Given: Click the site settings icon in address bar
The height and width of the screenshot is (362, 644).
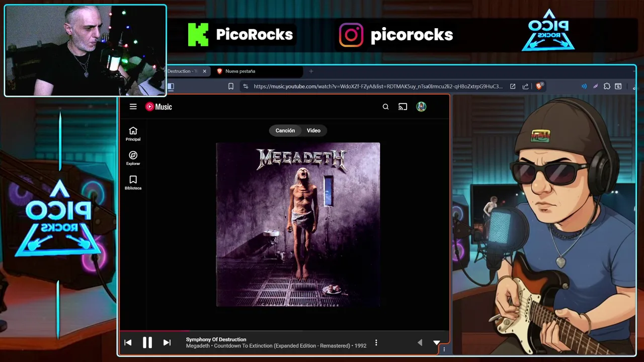Looking at the screenshot, I should click(246, 86).
